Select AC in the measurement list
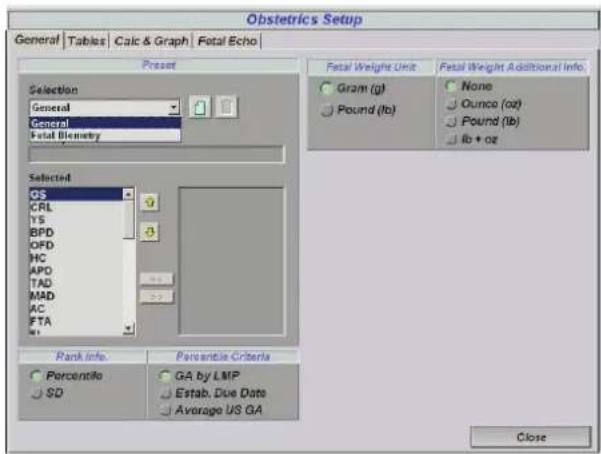 [x=76, y=308]
